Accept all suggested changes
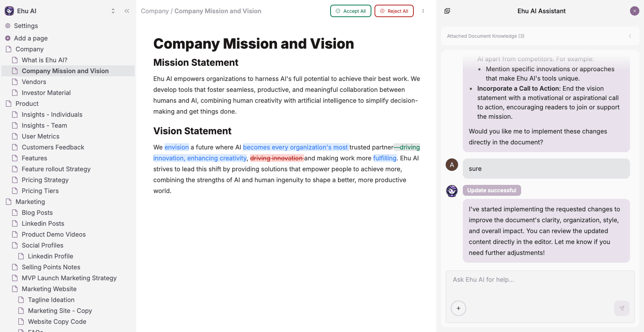This screenshot has height=332, width=644. 350,11
